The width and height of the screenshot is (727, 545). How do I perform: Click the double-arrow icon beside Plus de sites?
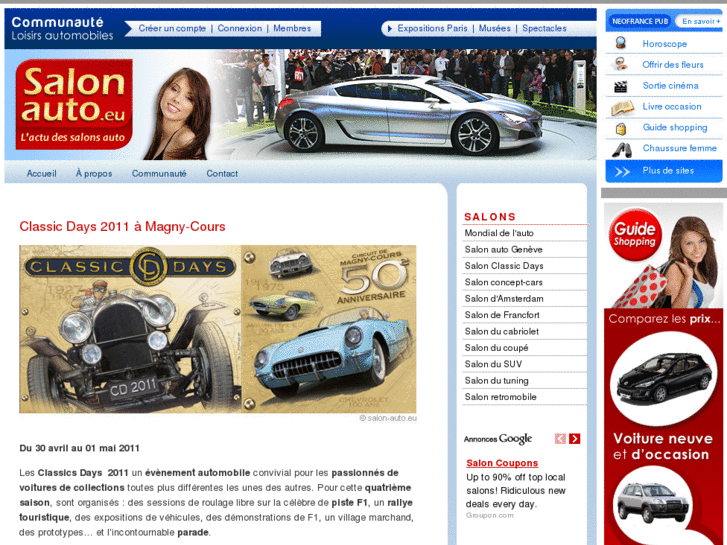pyautogui.click(x=622, y=172)
